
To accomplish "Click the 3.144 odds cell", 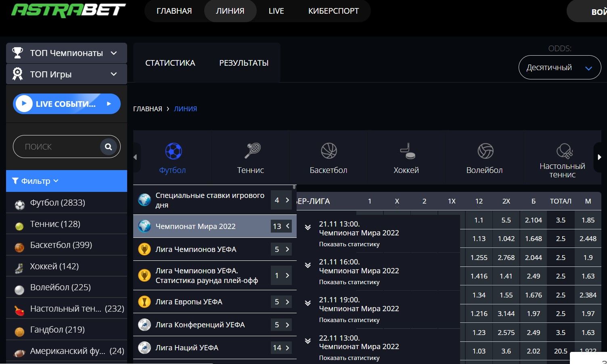I will point(506,314).
